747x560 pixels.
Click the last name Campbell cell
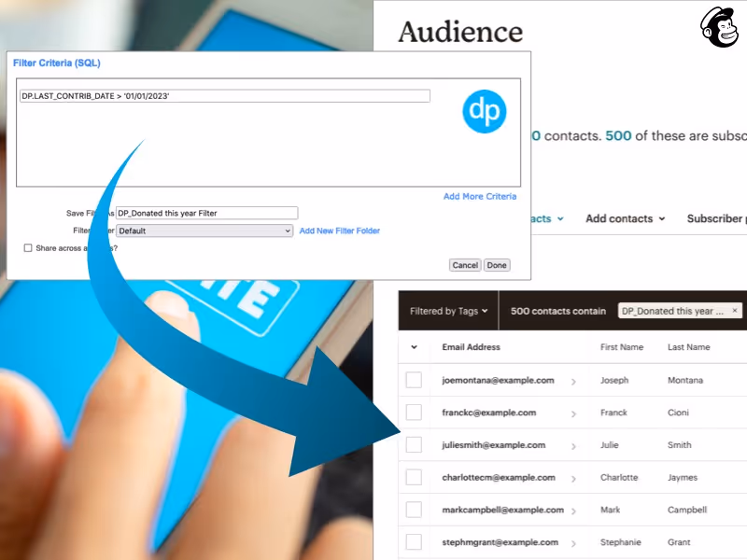tap(687, 510)
